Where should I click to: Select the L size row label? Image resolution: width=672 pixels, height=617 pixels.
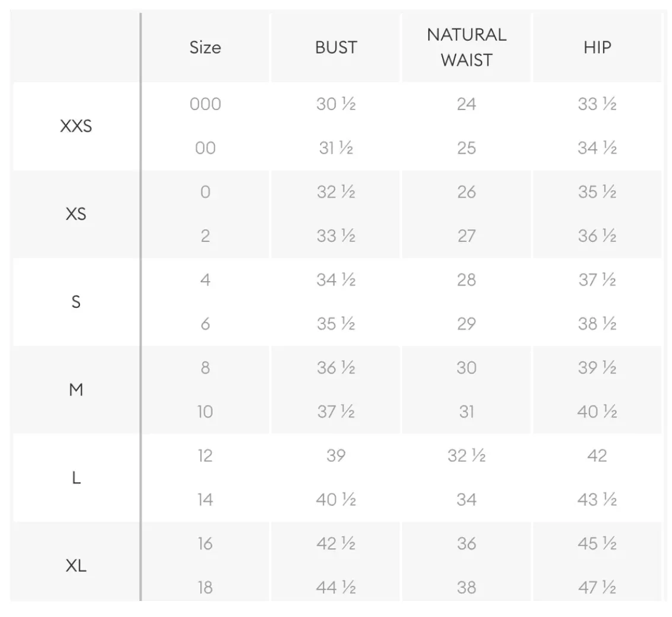pyautogui.click(x=76, y=478)
